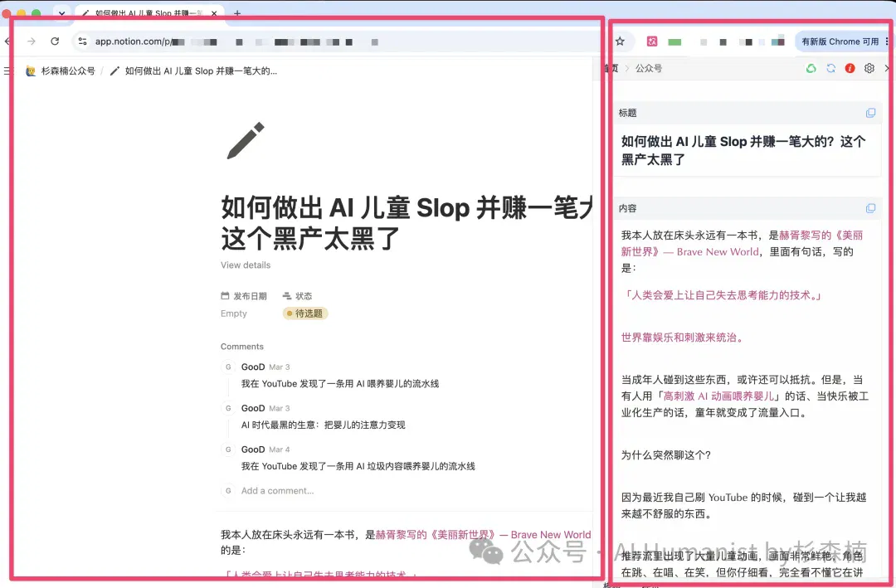The height and width of the screenshot is (588, 896).
Task: Click GooD avatar on first Mar 3 comment
Action: point(228,367)
